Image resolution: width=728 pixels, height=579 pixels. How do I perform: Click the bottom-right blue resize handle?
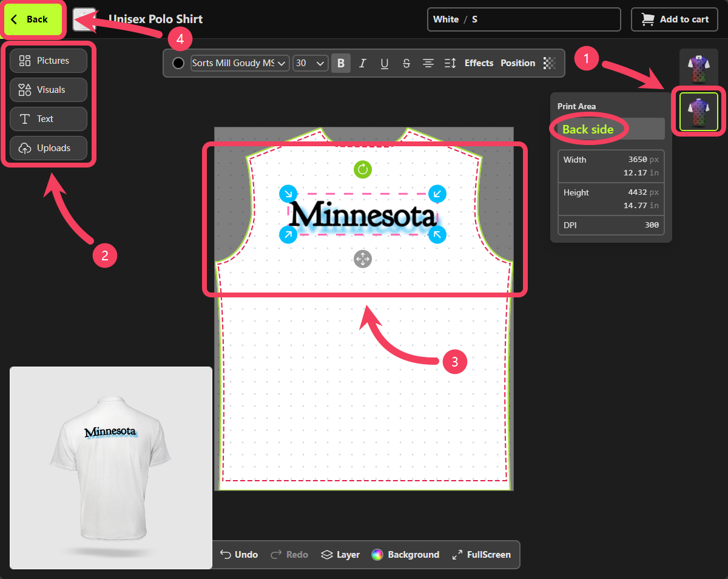tap(437, 234)
